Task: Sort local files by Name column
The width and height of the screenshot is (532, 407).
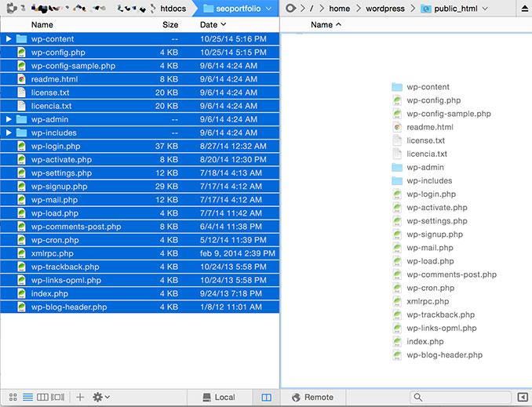Action: 42,25
